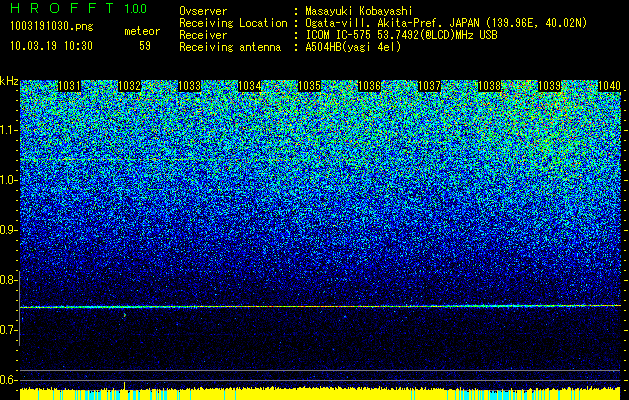Image resolution: width=629 pixels, height=400 pixels.
Task: Click the 1040 time marker label
Action: [609, 86]
